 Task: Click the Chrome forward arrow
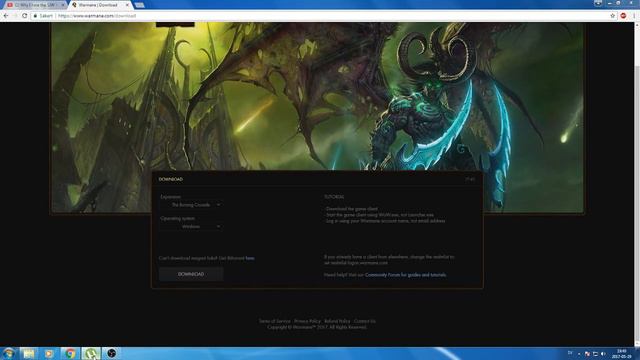15,16
